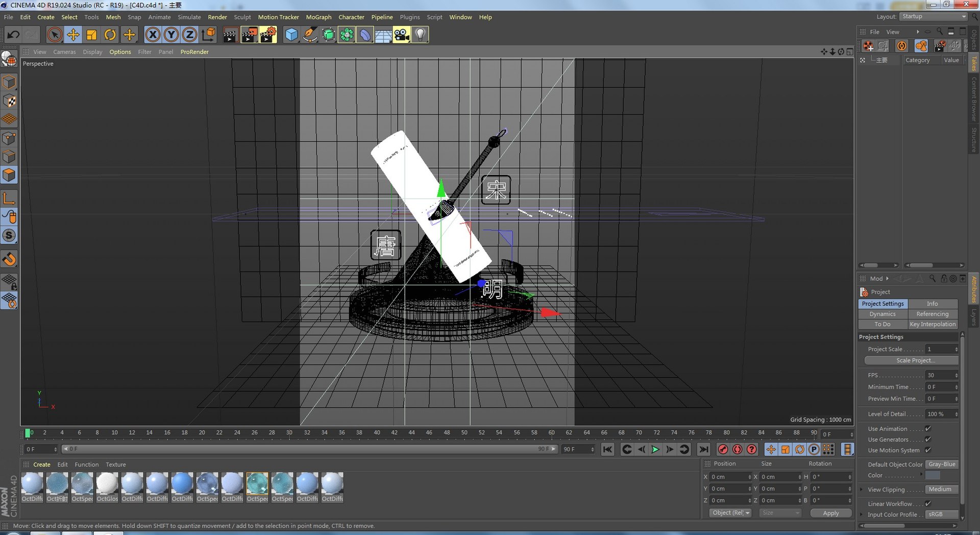Open Default Object Color dropdown
Screen dimensions: 980x535
[942, 465]
